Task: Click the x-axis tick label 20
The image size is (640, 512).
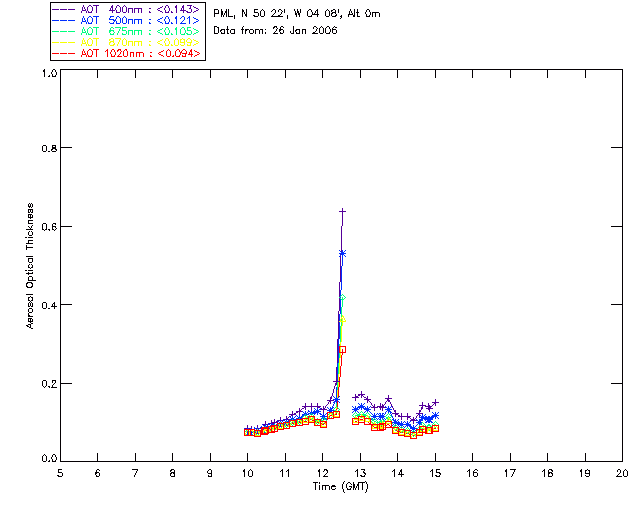Action: (x=622, y=473)
